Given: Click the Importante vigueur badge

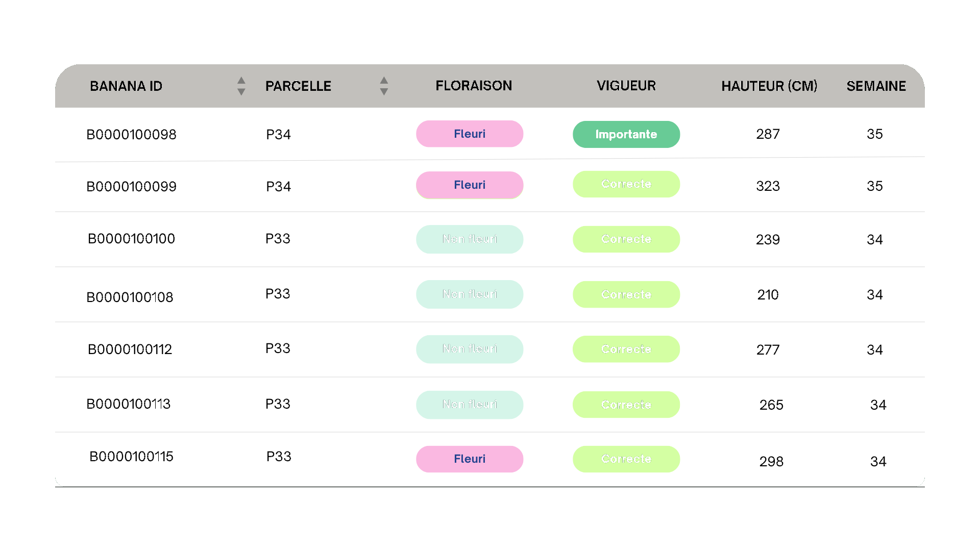Looking at the screenshot, I should [x=626, y=135].
